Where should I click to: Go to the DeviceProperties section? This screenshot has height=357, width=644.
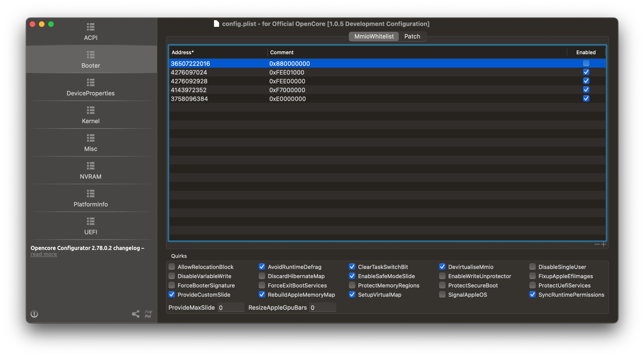(x=91, y=88)
